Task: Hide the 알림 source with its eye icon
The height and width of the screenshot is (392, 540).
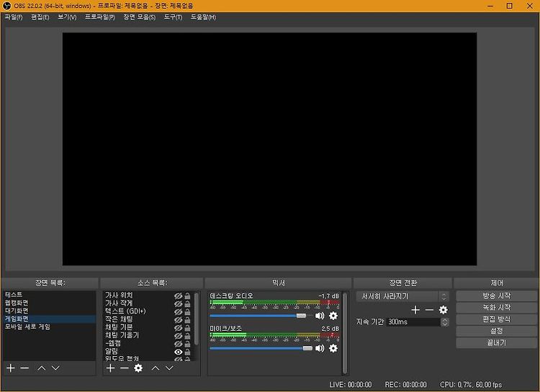Action: (x=178, y=352)
